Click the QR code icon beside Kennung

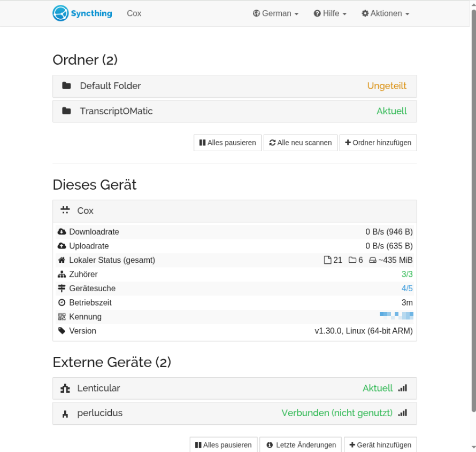pyautogui.click(x=61, y=316)
